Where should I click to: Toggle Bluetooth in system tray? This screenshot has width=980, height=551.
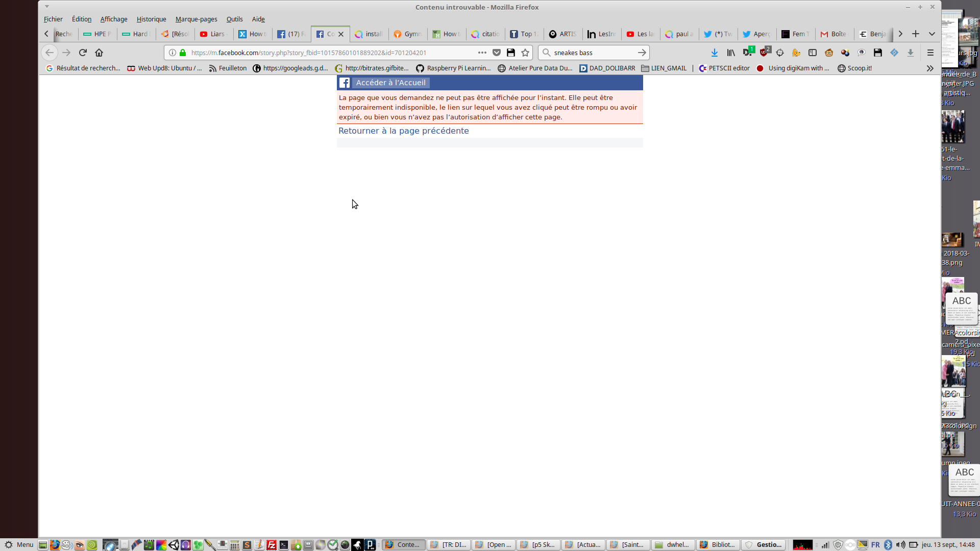tap(888, 545)
